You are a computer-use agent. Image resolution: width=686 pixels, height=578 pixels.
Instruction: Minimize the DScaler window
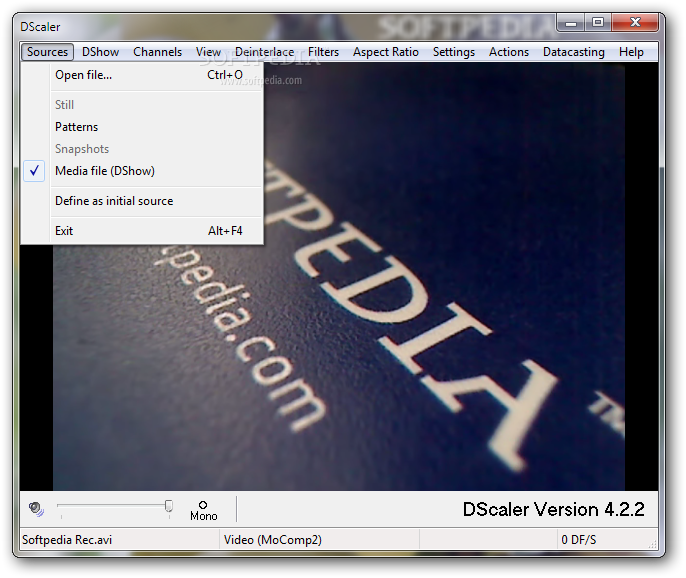571,23
